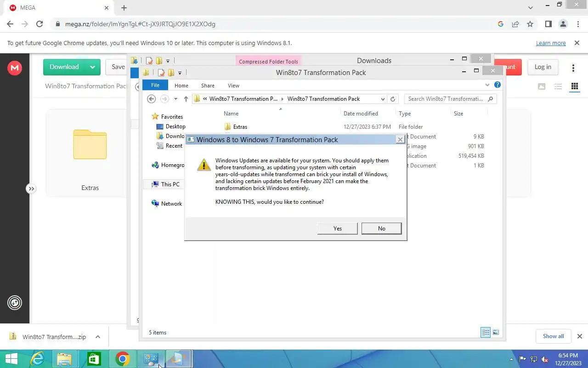
Task: Click MEGA transfers circular icon
Action: tap(15, 303)
